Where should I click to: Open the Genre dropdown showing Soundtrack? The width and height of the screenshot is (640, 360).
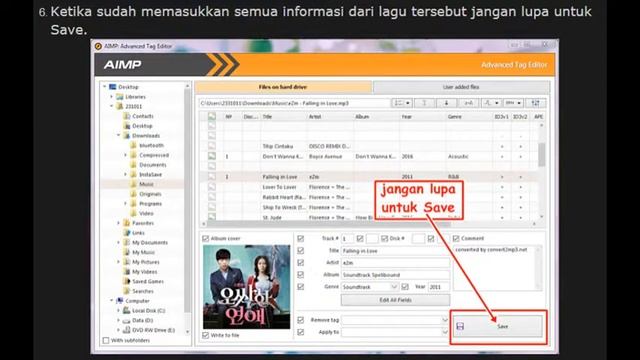(x=369, y=287)
